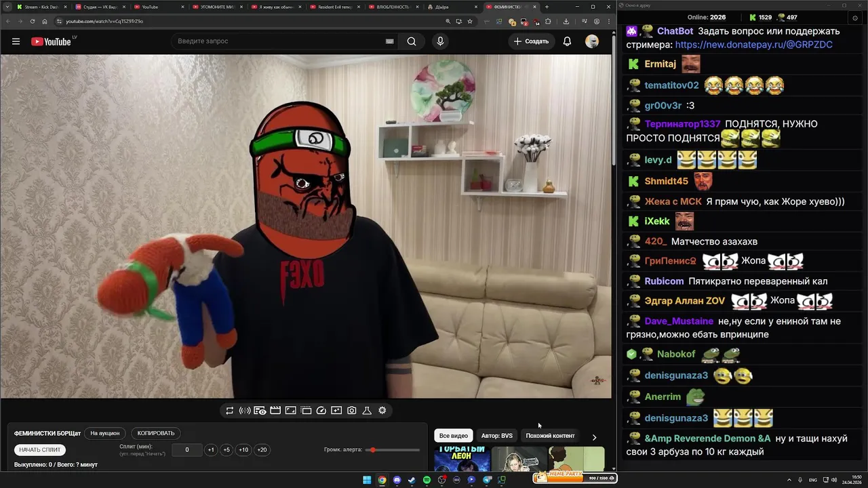Viewport: 868px width, 488px height.
Task: Focus the split minutes number field
Action: [186, 449]
